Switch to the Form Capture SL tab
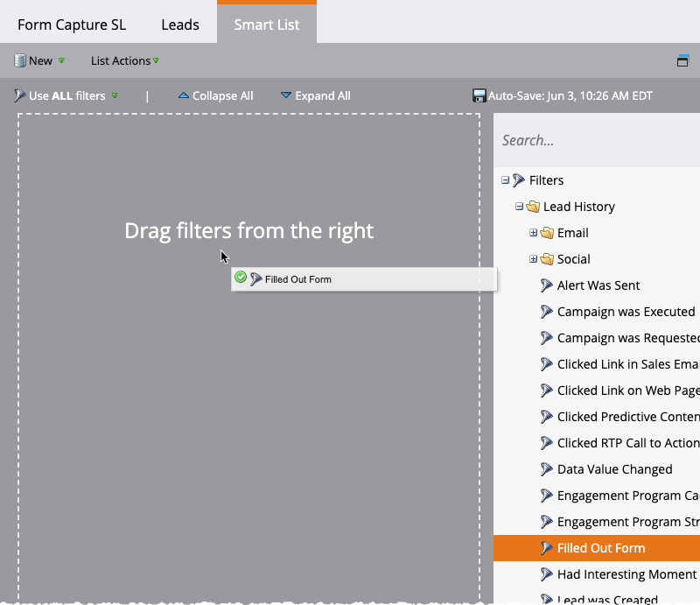This screenshot has height=605, width=700. (x=72, y=25)
